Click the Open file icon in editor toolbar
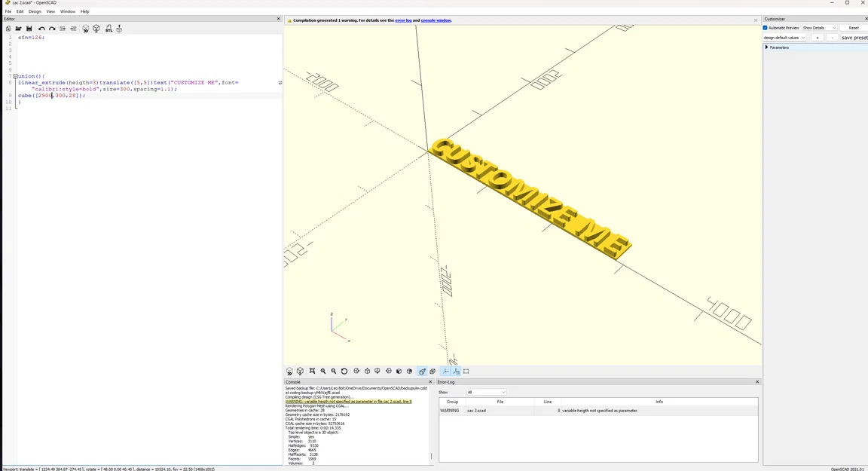 tap(18, 29)
